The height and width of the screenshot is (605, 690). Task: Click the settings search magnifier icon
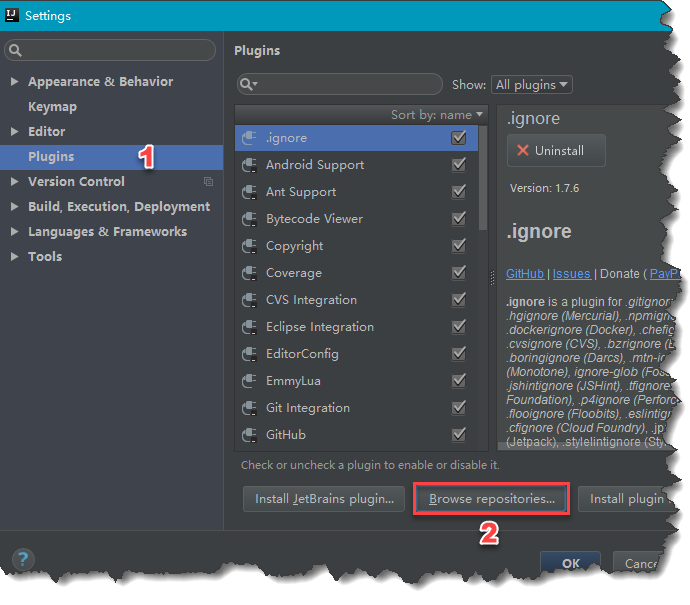click(15, 50)
